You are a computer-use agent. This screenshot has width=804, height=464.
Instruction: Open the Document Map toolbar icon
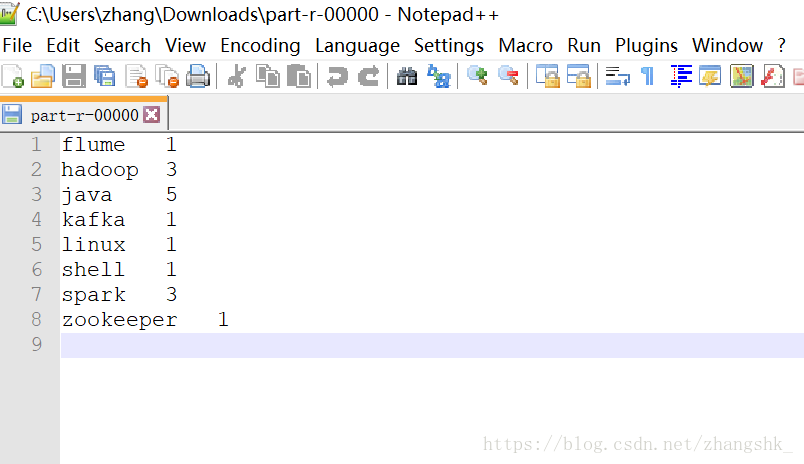(x=741, y=76)
